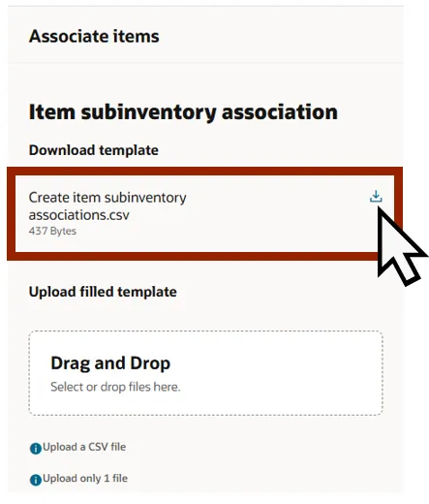Click the Associate items panel title
429x504 pixels.
click(x=94, y=36)
